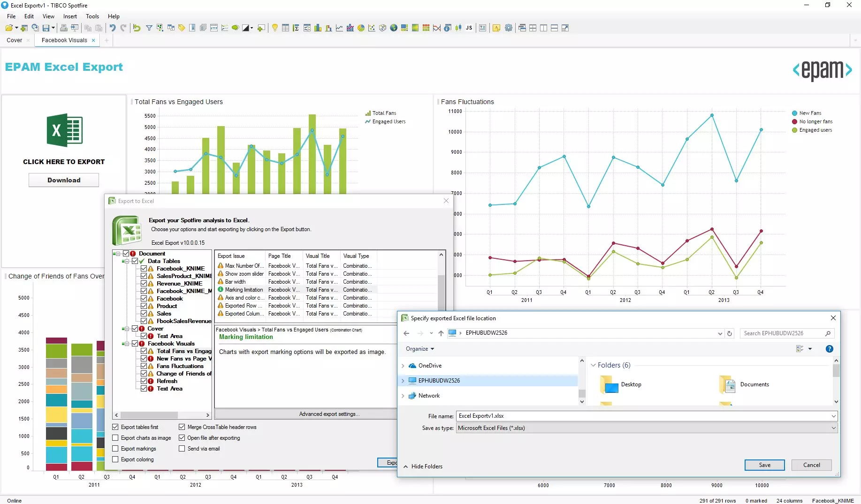
Task: Enable Export markings checkbox
Action: tap(115, 449)
